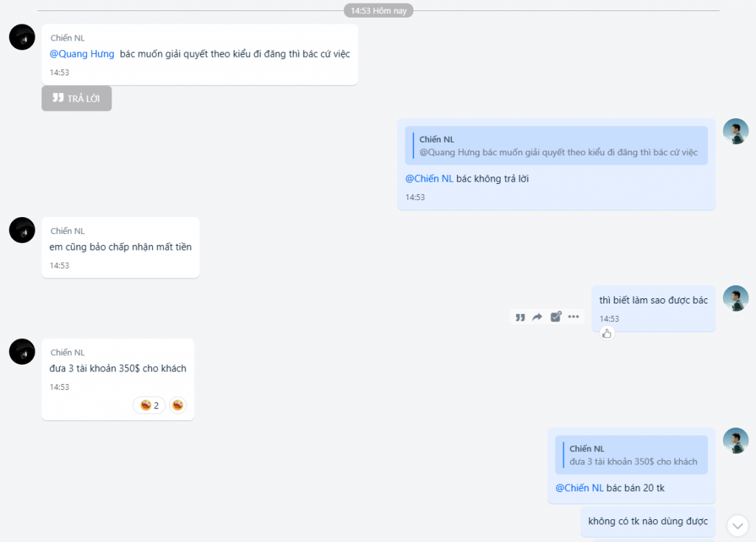Open Chiến NL avatar beside 'em cũng bảo chấp nhận'
The height and width of the screenshot is (542, 756).
[22, 230]
